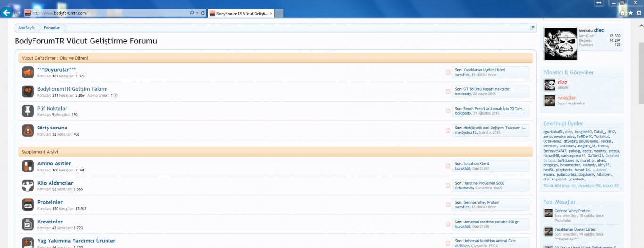Click the site favicon in the address bar

[28, 13]
